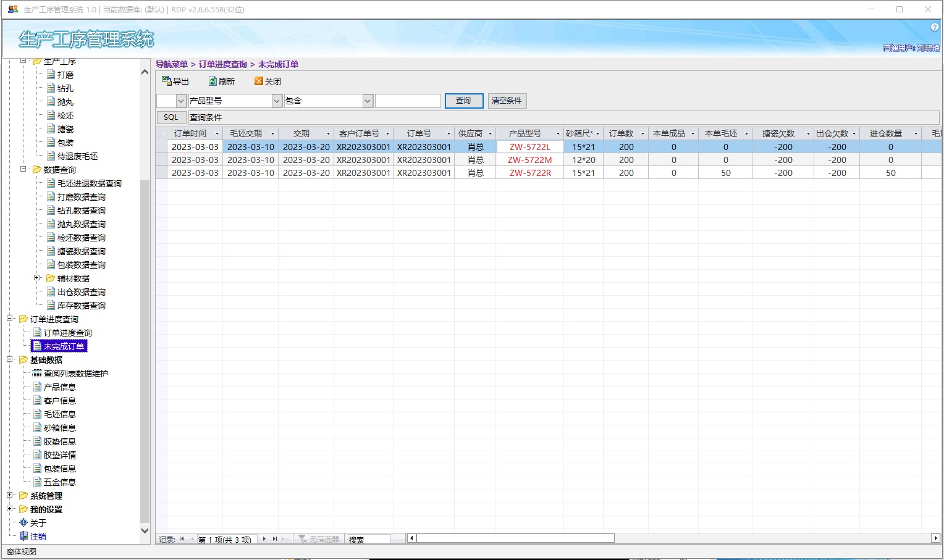Expand the 系统管理 folder
Screen dimensions: 944x560
(9, 495)
